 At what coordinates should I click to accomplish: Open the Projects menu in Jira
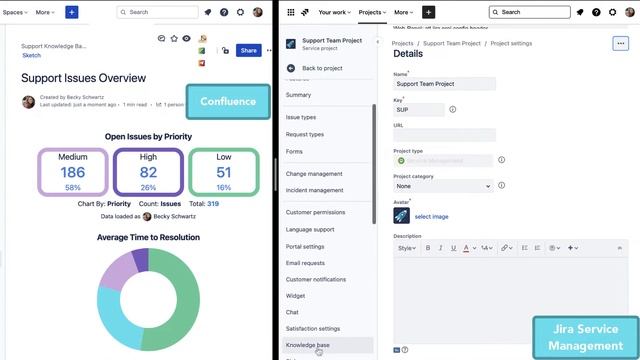pos(372,12)
